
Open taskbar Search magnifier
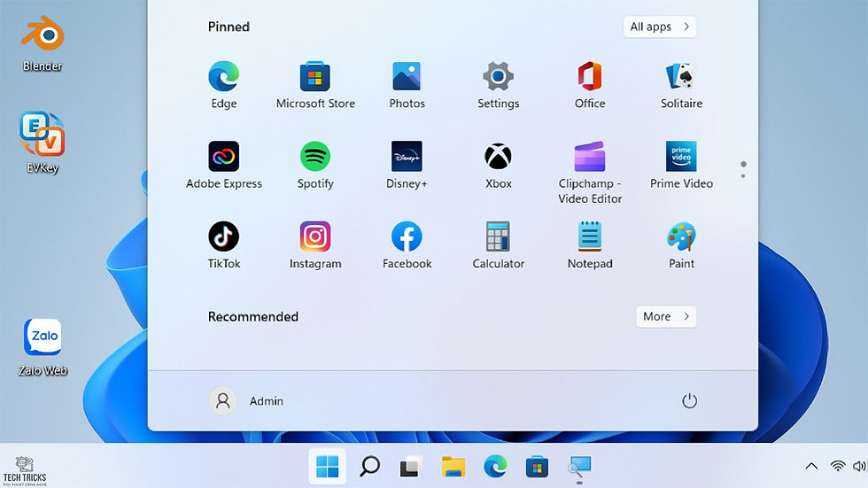(369, 467)
